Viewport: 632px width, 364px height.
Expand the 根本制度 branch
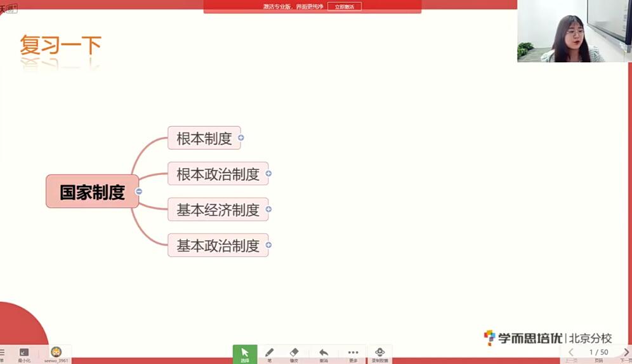(241, 138)
